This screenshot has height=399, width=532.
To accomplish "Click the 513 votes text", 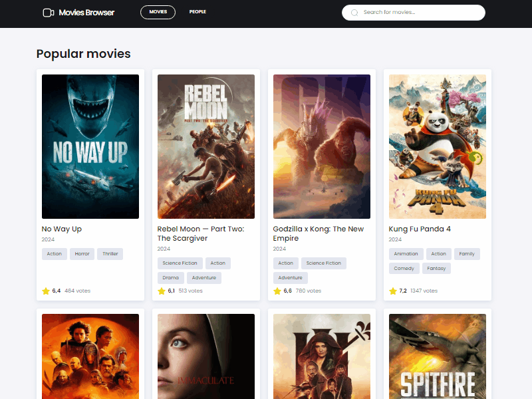I will point(190,291).
